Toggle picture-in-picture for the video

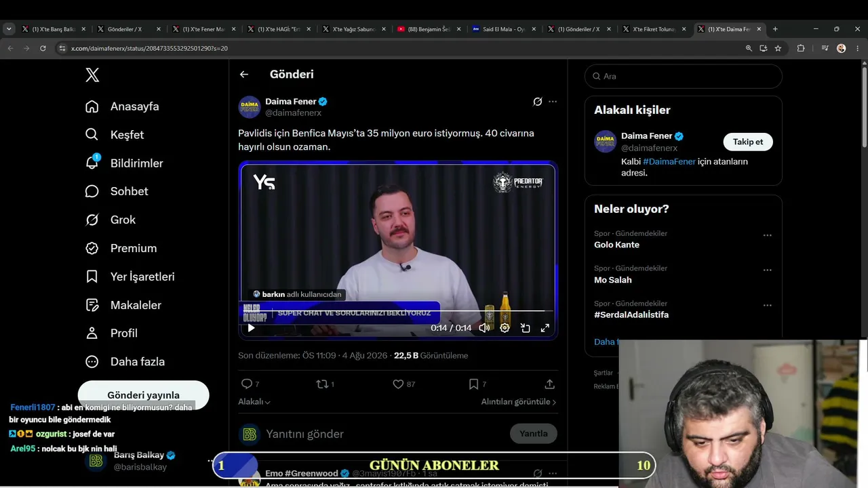point(525,328)
